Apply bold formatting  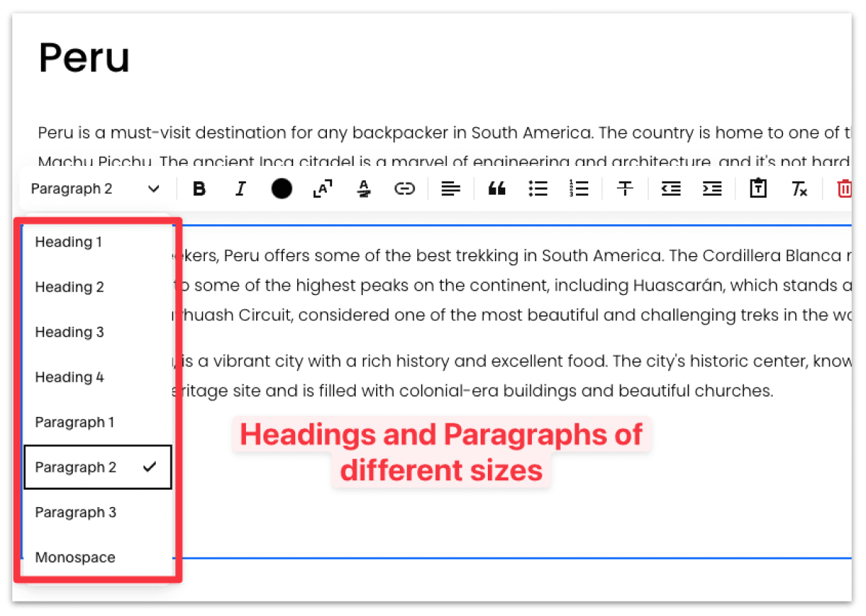[199, 188]
